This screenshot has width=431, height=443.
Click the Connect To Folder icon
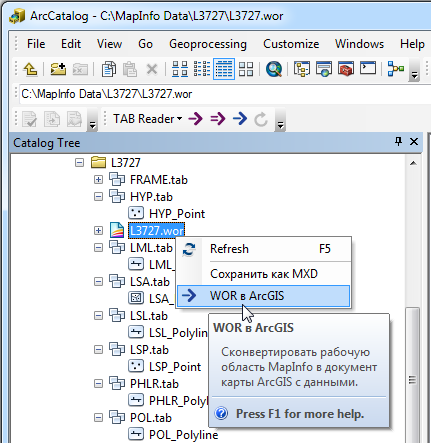[x=58, y=69]
